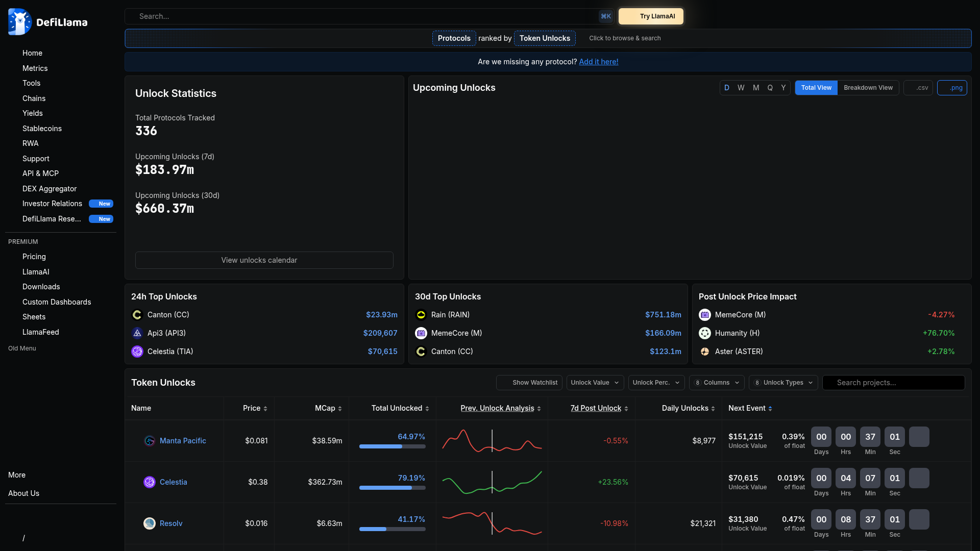
Task: Click the MCap sort arrows
Action: [x=340, y=409]
